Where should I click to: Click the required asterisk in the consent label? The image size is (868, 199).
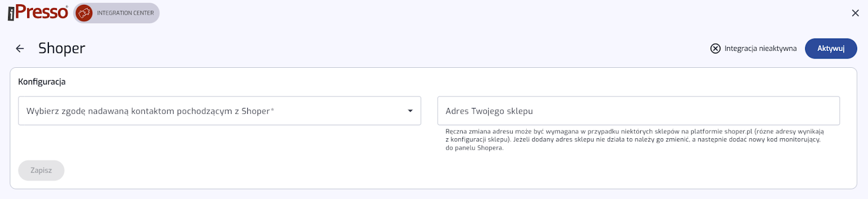click(272, 110)
